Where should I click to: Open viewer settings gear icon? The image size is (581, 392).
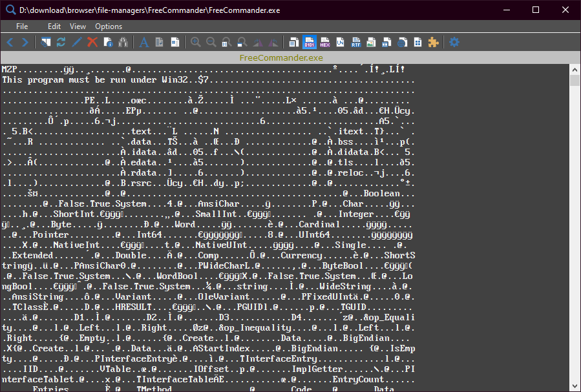point(454,42)
